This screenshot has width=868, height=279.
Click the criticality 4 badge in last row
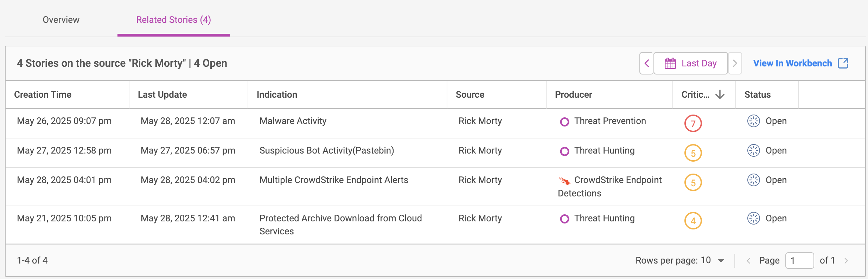pos(693,221)
